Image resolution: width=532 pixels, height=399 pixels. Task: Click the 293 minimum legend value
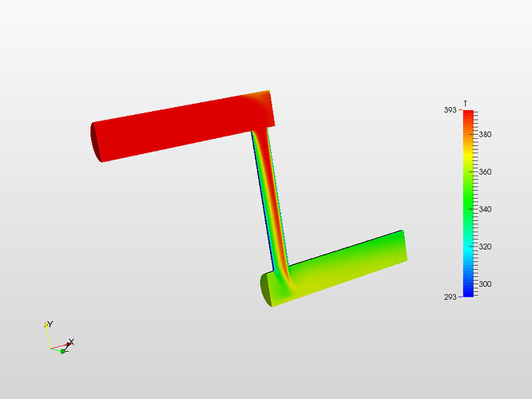[451, 297]
